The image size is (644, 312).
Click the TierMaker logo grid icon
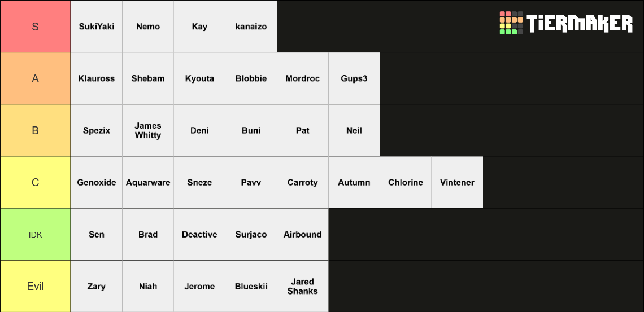[511, 23]
